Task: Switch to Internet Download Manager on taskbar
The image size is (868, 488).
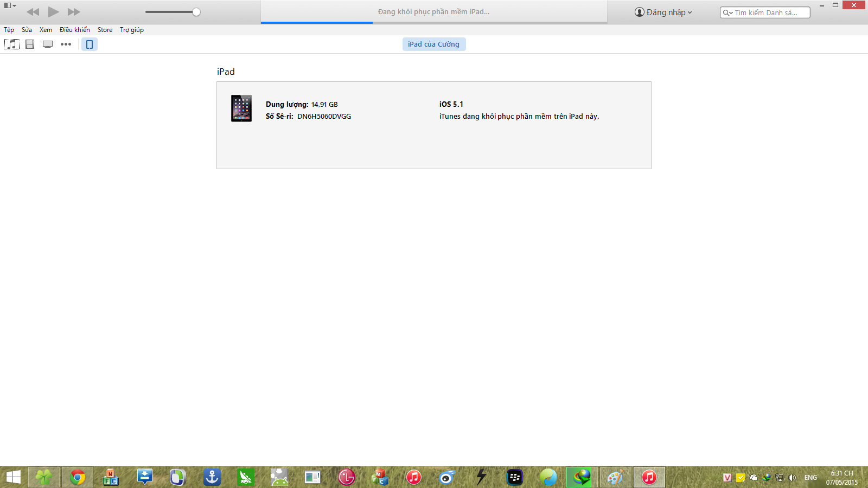Action: [x=582, y=477]
